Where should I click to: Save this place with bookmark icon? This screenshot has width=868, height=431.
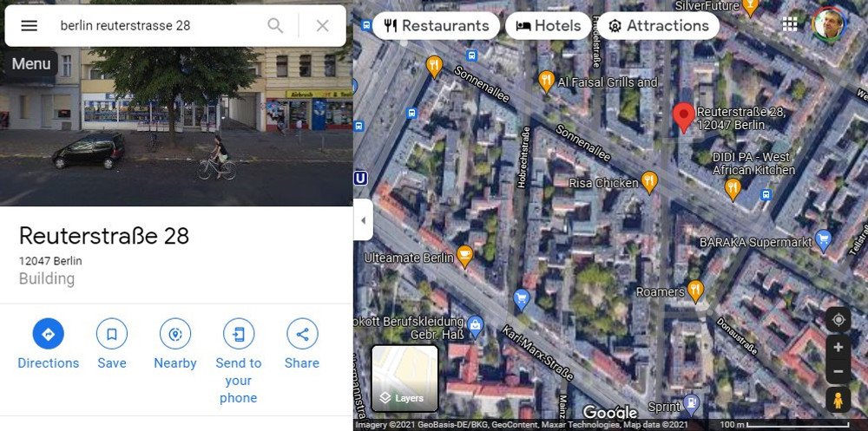coord(112,334)
